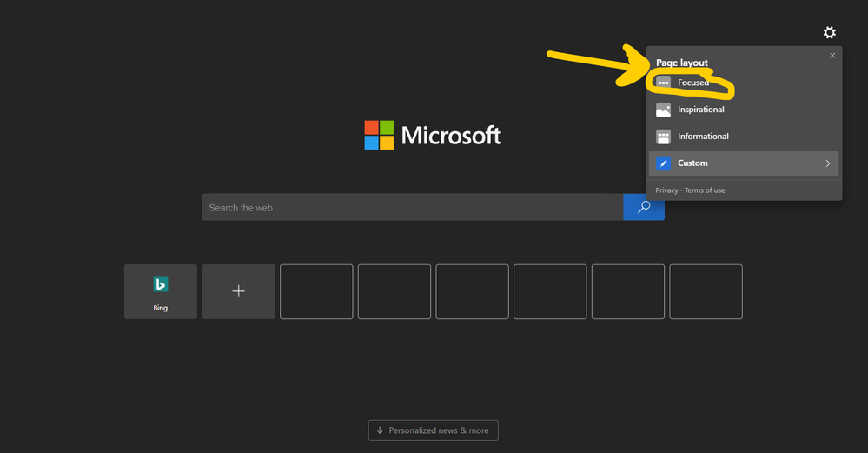Open page settings gear icon
The width and height of the screenshot is (868, 453).
point(829,33)
